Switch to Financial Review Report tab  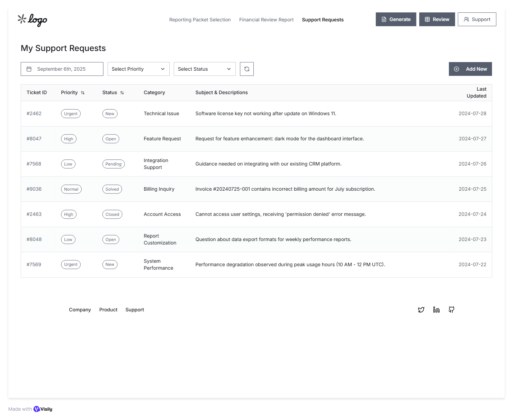click(x=266, y=20)
